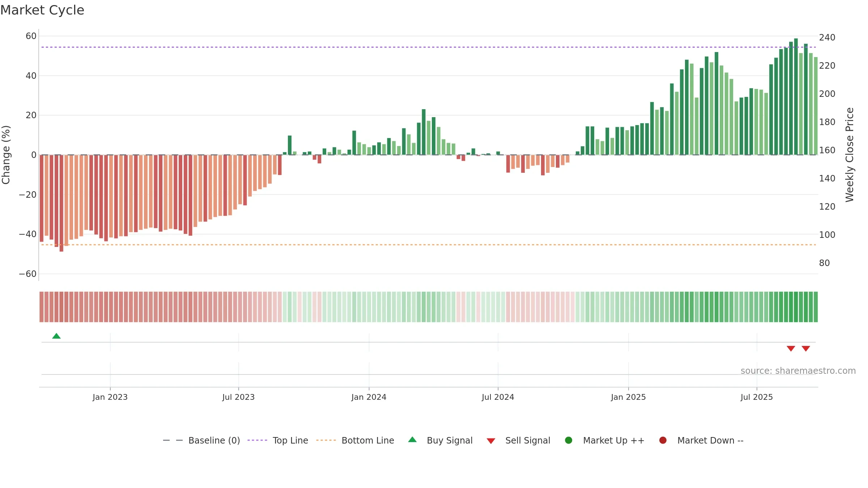Toggle Top Line legend entry
Screen dimensions: 868x488
tap(278, 440)
